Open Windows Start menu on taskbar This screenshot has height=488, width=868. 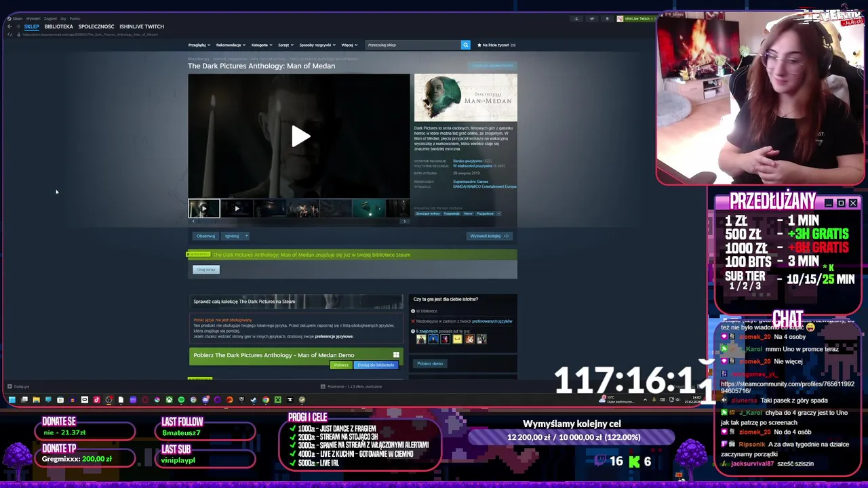(12, 400)
